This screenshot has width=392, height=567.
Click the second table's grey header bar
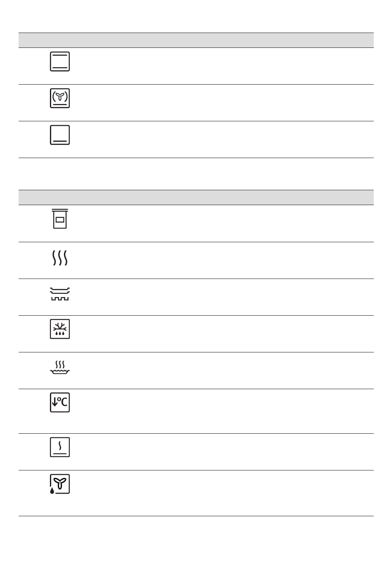point(196,198)
